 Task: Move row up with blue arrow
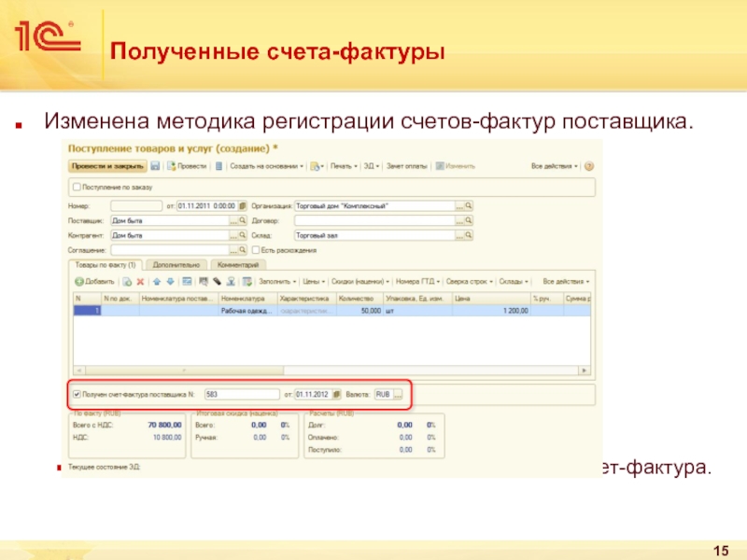pos(158,281)
